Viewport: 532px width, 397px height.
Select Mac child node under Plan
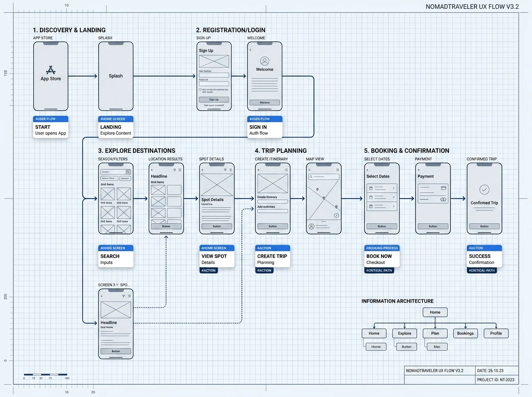tap(437, 346)
